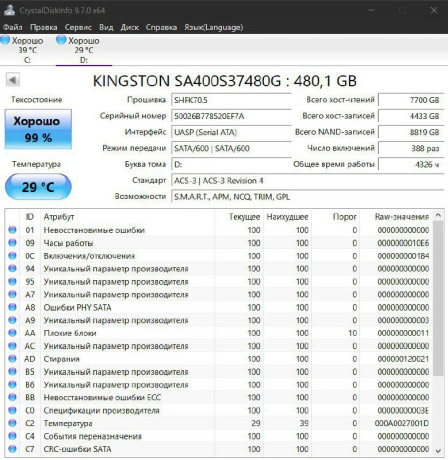This screenshot has width=448, height=460.
Task: Click status dot for Невосстановимые ошибки ECC row
Action: click(12, 397)
